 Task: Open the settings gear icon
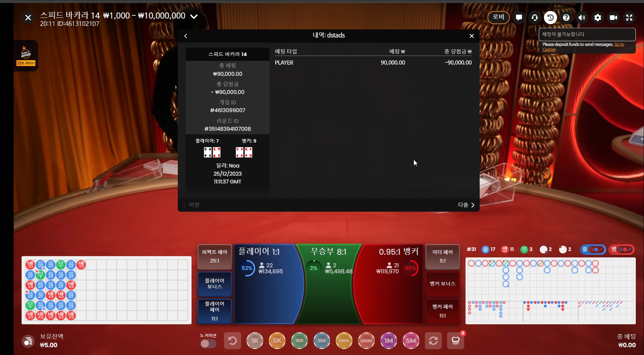(x=598, y=17)
